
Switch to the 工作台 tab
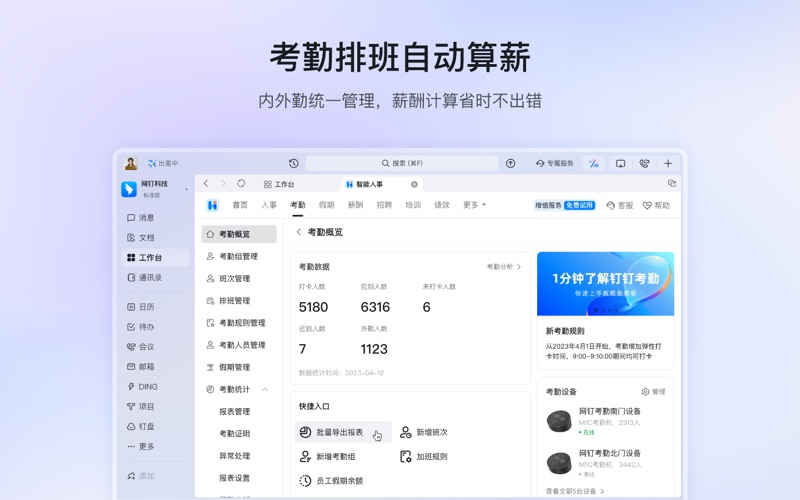click(x=279, y=184)
